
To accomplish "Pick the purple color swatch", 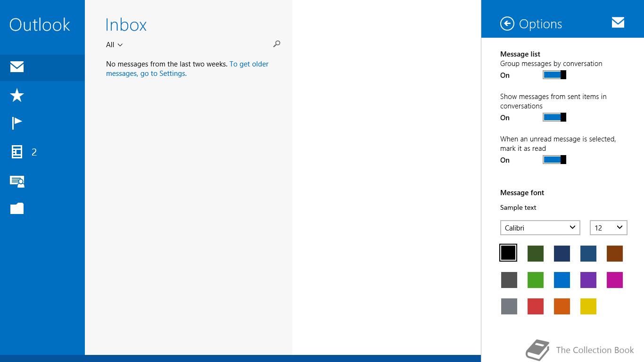I will point(588,280).
